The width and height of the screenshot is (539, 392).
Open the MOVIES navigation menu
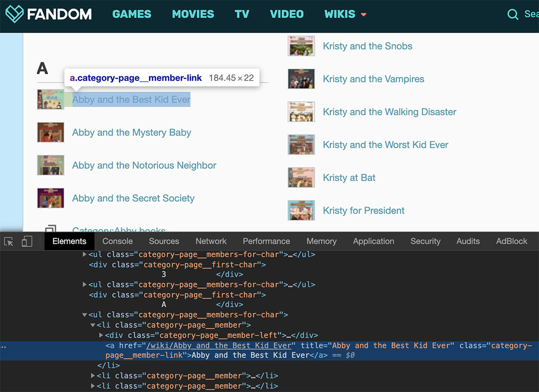193,14
